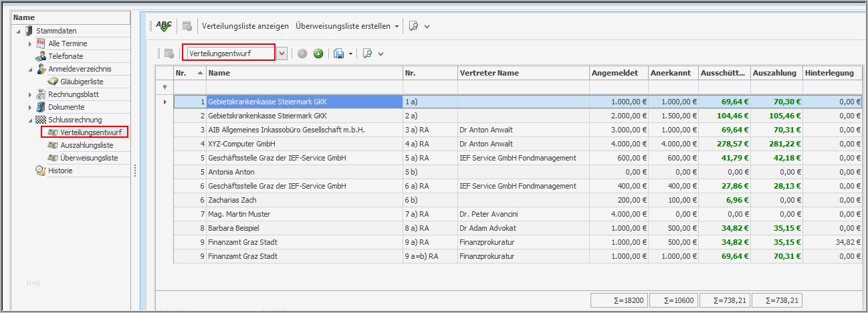Click the Rechnungsblatt sheet icon
This screenshot has width=868, height=313.
point(41,94)
